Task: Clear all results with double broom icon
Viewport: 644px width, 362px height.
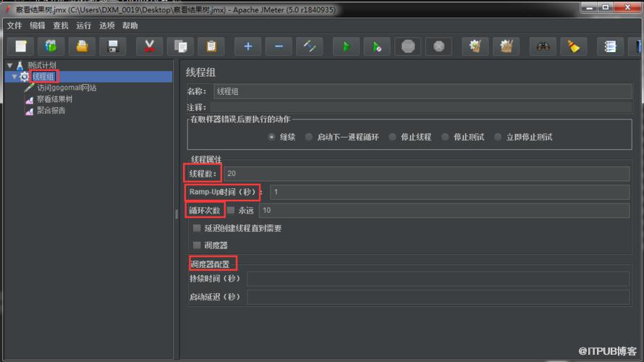Action: pos(506,46)
